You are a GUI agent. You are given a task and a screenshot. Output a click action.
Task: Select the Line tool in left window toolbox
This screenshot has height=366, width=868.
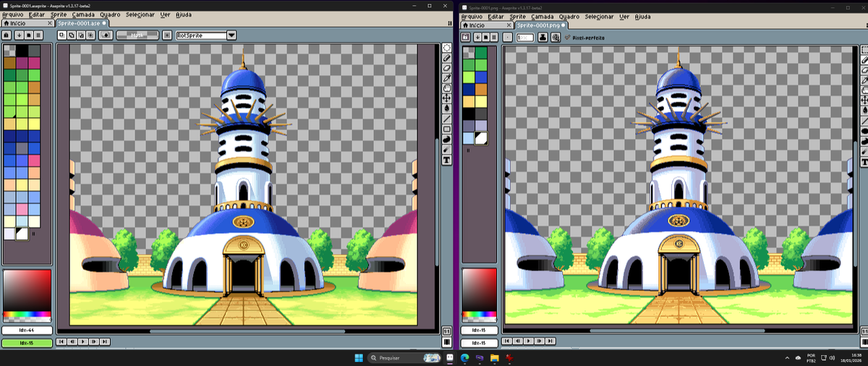[x=447, y=119]
